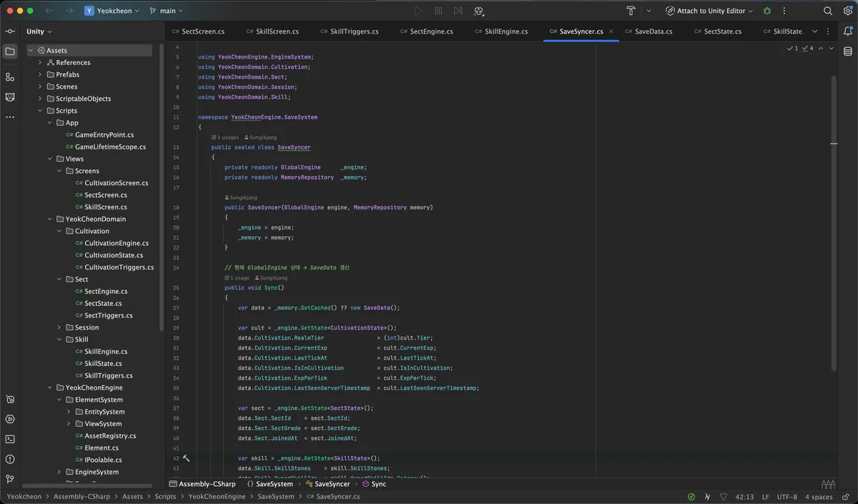Switch to SkillEngine.cs tab
The height and width of the screenshot is (504, 858).
(x=500, y=31)
